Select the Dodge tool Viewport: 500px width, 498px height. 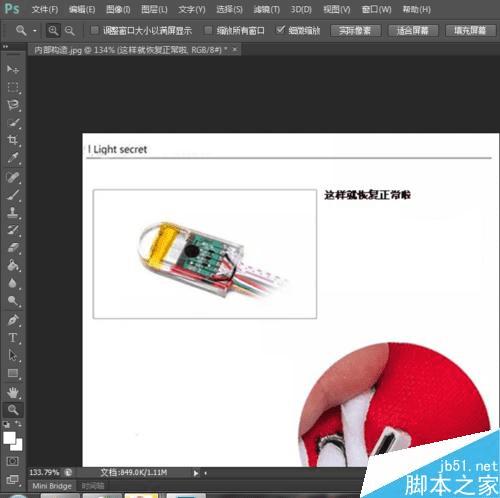pos(13,301)
